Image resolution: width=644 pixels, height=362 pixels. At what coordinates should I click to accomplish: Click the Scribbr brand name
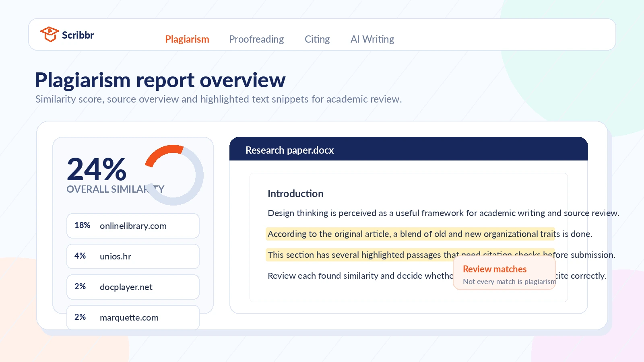pos(78,35)
